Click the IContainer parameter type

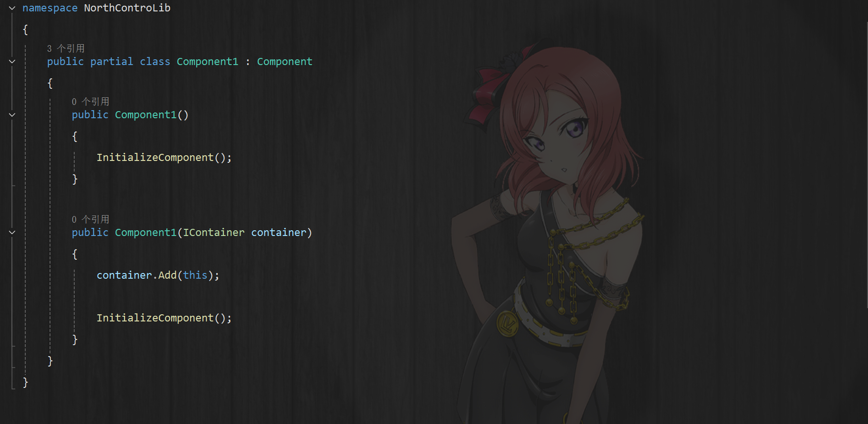pos(214,233)
